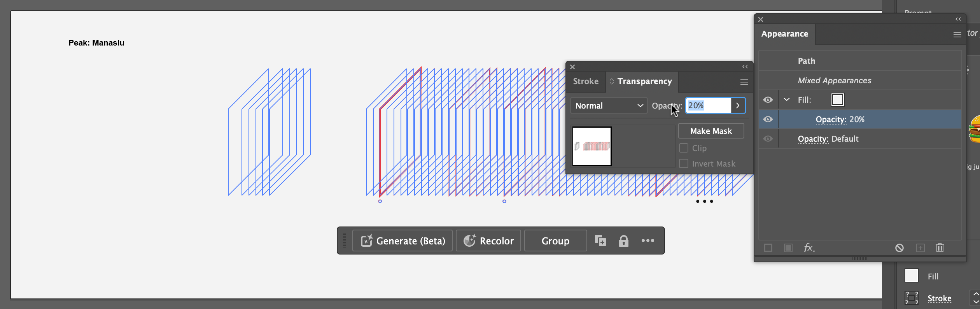Click the Add New Effect fx icon
Viewport: 980px width, 309px height.
click(x=808, y=248)
